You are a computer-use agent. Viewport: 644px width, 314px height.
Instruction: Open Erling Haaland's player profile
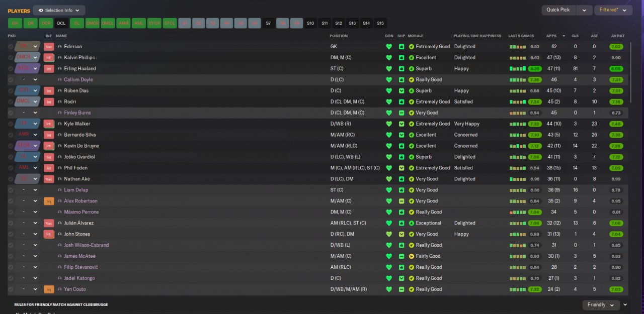pyautogui.click(x=80, y=69)
